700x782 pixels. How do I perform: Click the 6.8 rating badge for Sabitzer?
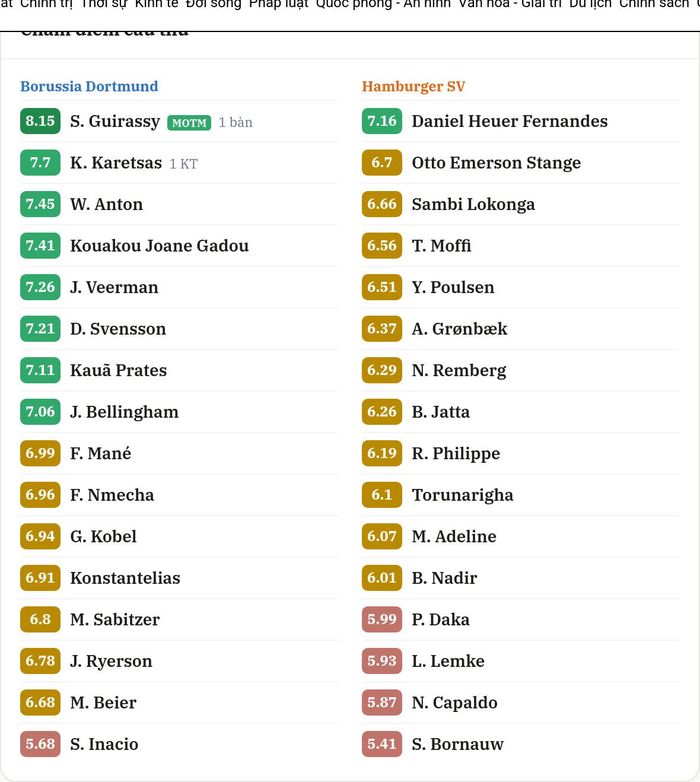coord(40,619)
